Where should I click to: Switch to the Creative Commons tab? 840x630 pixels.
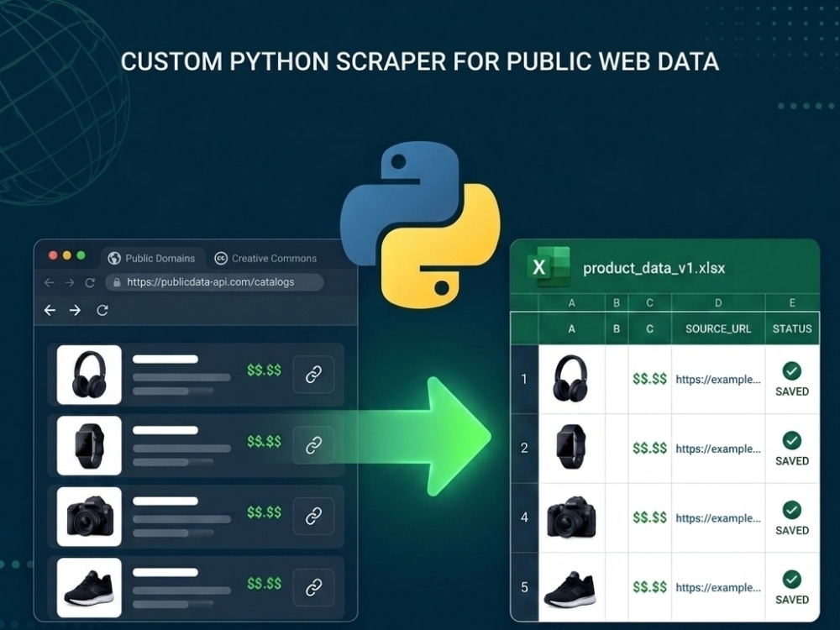tap(265, 258)
